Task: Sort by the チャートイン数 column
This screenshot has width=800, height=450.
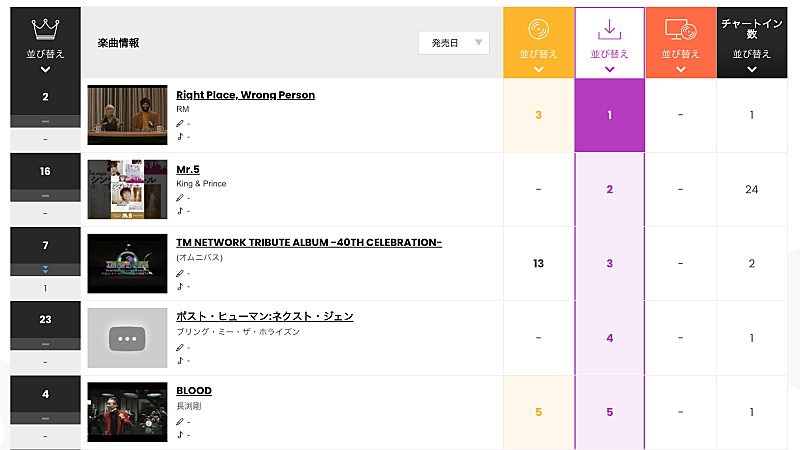Action: point(751,53)
